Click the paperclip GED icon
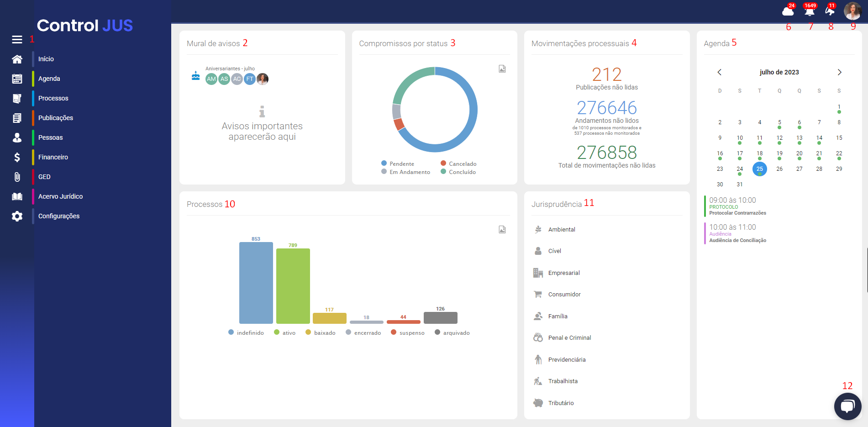This screenshot has height=427, width=868. 17,177
